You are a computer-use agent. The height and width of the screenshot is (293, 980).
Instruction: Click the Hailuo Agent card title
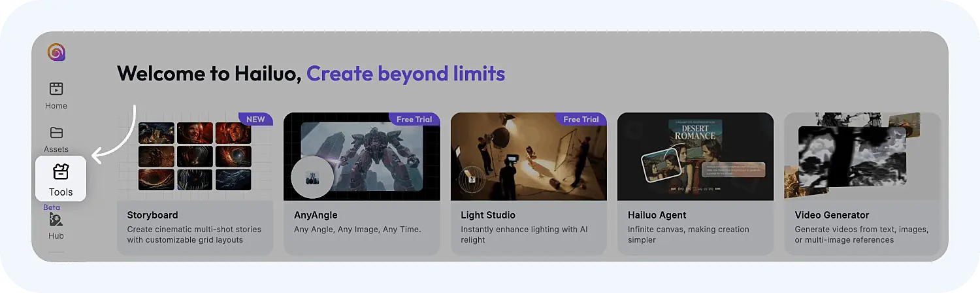coord(657,215)
